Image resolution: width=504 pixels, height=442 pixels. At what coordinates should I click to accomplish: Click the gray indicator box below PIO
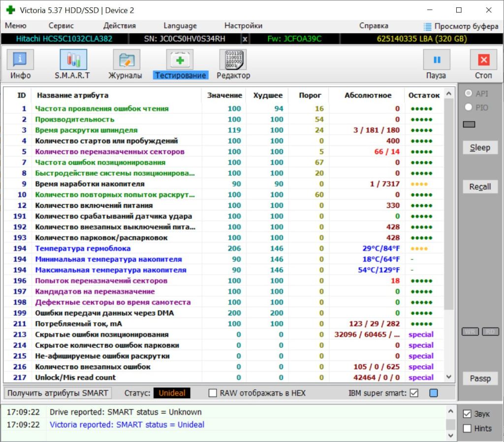pos(469,125)
